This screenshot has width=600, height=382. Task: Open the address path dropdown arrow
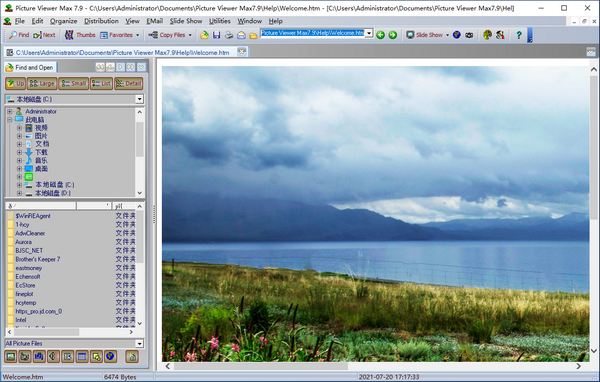point(369,33)
